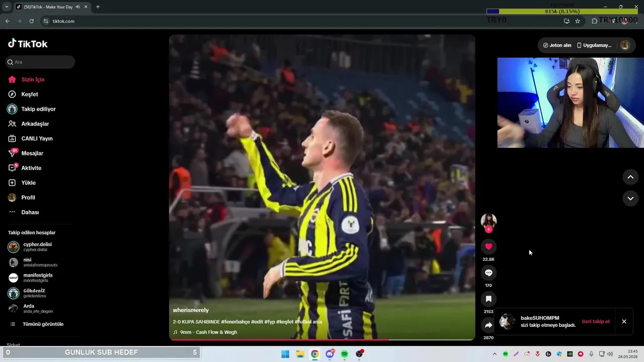Click the install app icon in address bar
Screen dimensions: 644x362
pos(567,21)
